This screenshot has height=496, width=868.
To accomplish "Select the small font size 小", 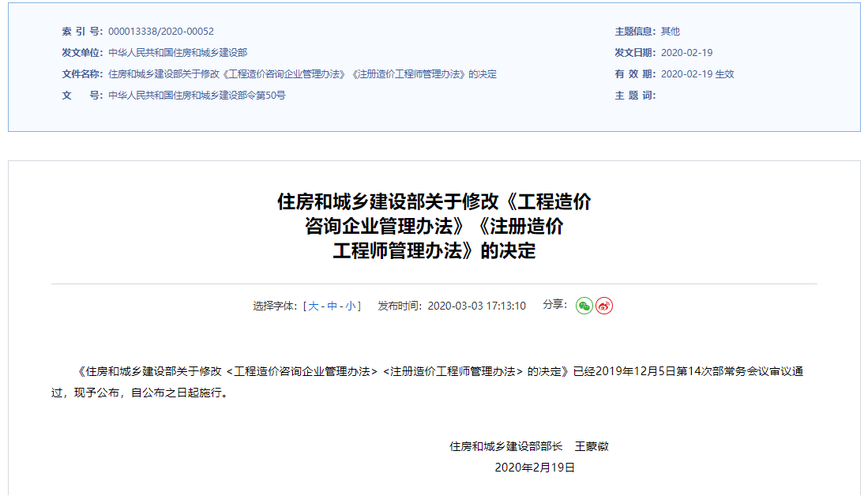I will click(x=350, y=306).
